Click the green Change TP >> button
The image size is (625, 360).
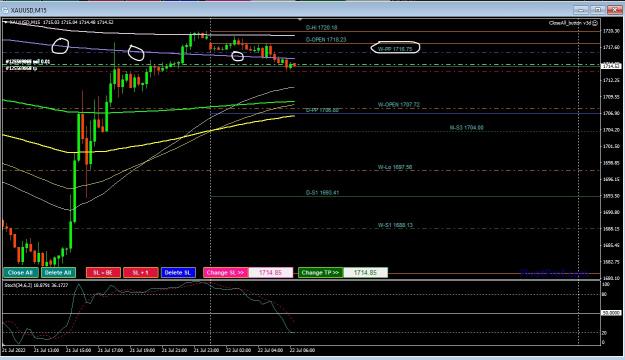pyautogui.click(x=320, y=273)
